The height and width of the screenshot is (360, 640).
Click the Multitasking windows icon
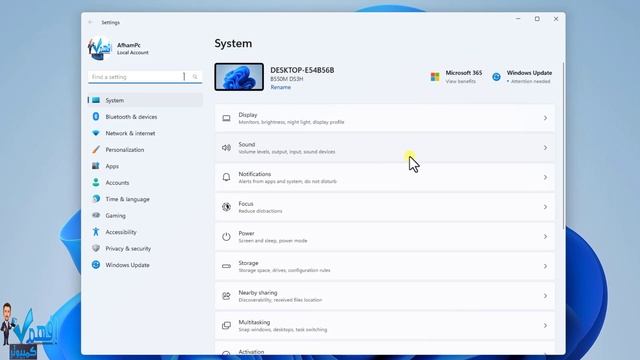pos(226,325)
